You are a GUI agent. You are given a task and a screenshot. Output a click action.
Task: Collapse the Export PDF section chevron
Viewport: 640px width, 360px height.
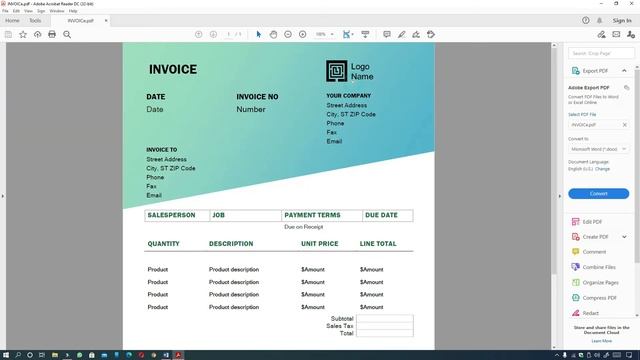click(x=624, y=71)
